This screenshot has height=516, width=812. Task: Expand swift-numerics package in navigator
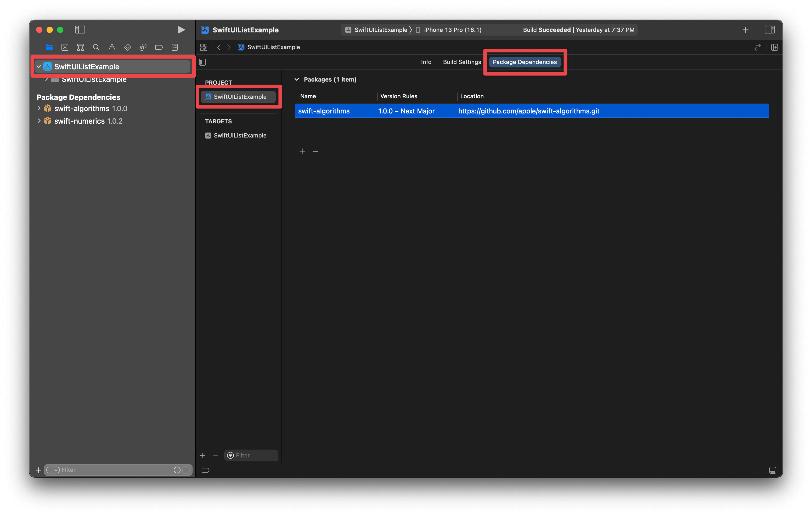pos(39,121)
